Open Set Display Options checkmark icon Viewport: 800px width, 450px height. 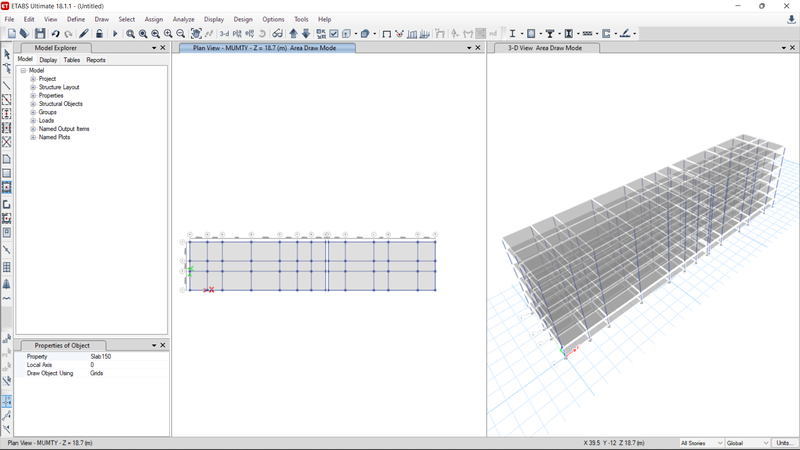click(x=334, y=34)
